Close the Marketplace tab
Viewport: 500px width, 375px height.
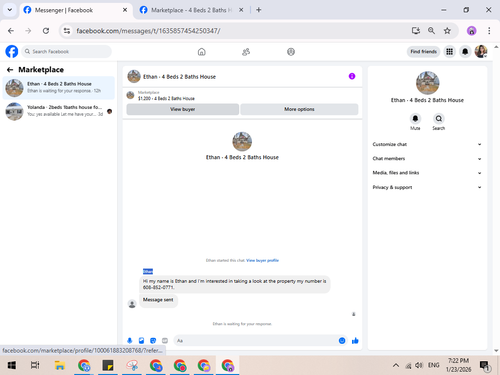(241, 10)
